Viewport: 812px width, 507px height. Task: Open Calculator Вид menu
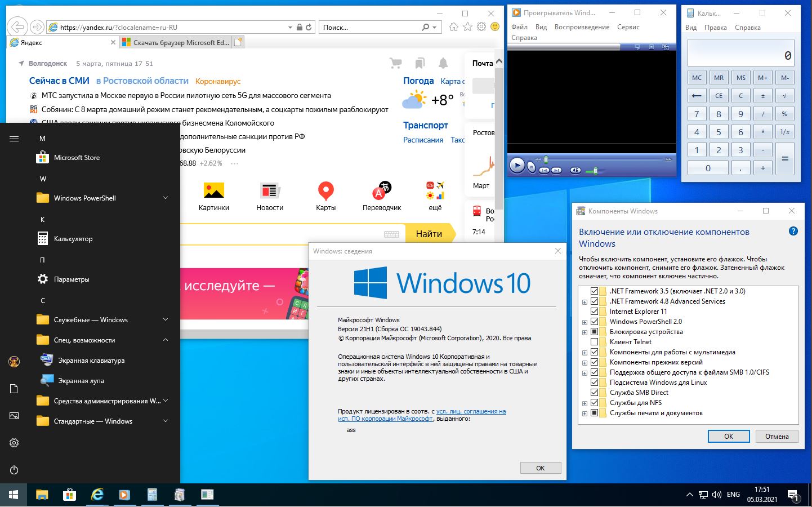click(x=691, y=28)
